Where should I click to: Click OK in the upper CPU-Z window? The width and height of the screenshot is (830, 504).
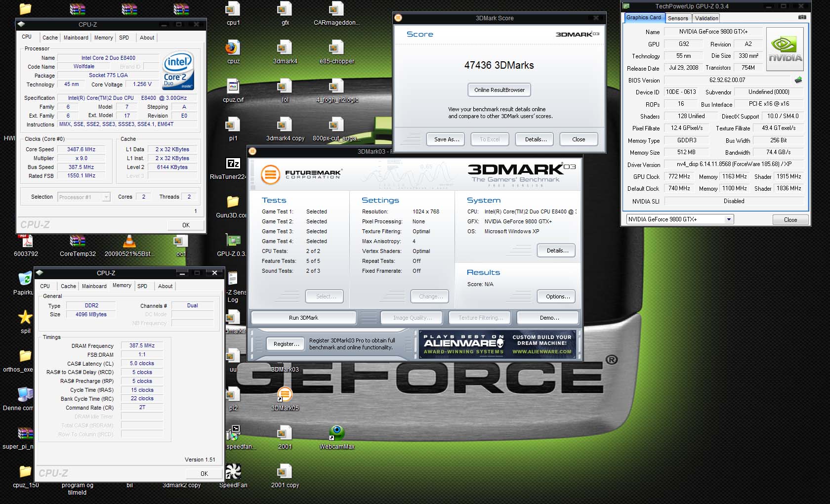click(186, 225)
